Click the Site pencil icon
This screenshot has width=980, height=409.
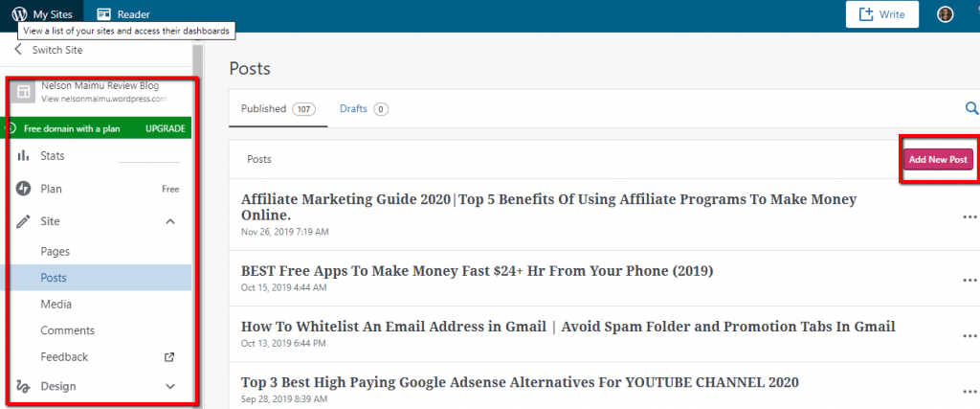[x=23, y=221]
